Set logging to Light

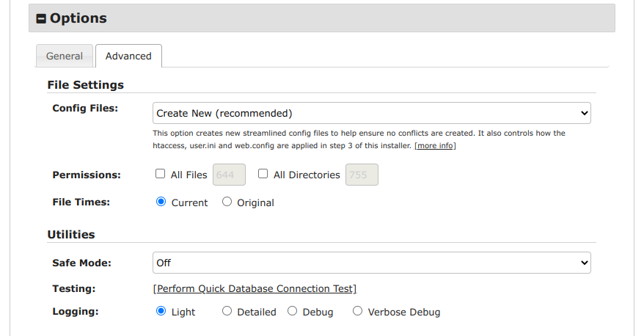161,311
